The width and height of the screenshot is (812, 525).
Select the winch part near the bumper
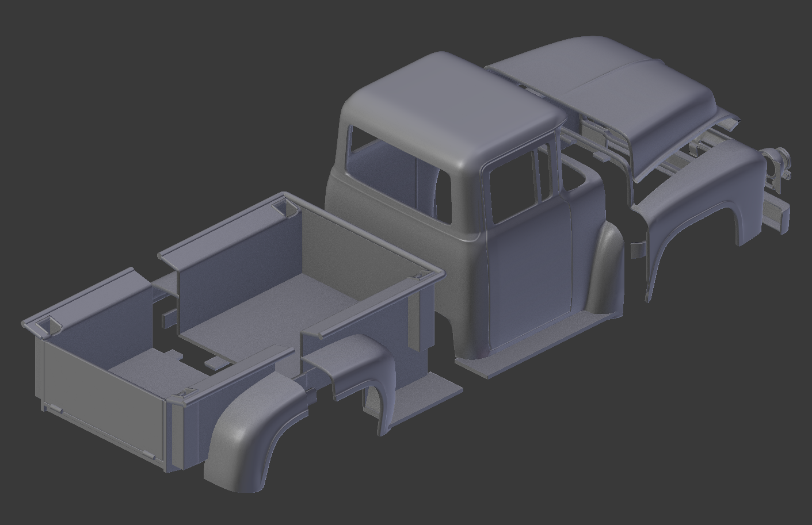[776, 161]
